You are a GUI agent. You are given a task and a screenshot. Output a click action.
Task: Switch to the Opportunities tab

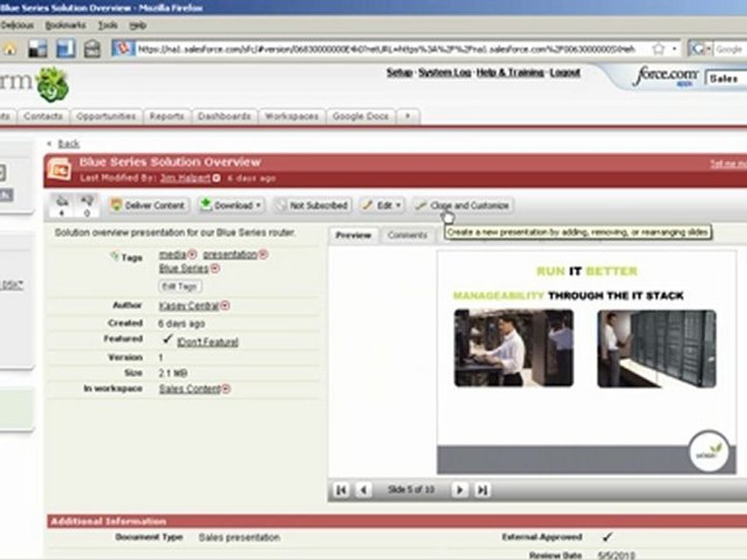[107, 116]
